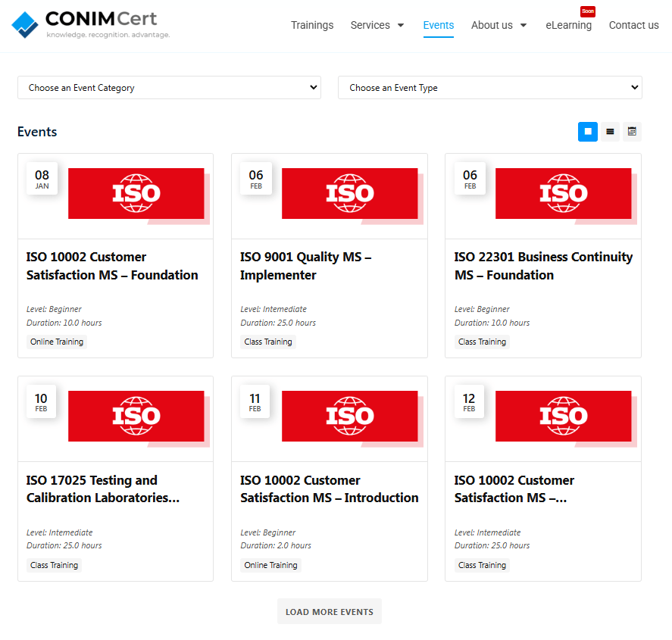Click the Events section heading
Image resolution: width=672 pixels, height=640 pixels.
[x=37, y=132]
